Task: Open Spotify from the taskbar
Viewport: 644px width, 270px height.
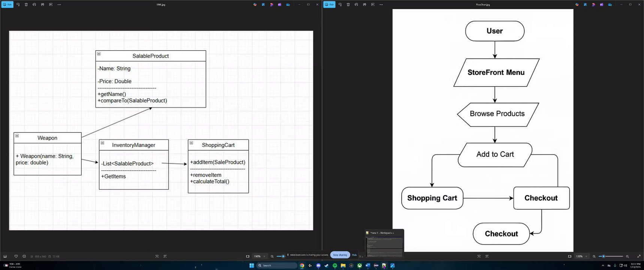Action: [x=335, y=265]
